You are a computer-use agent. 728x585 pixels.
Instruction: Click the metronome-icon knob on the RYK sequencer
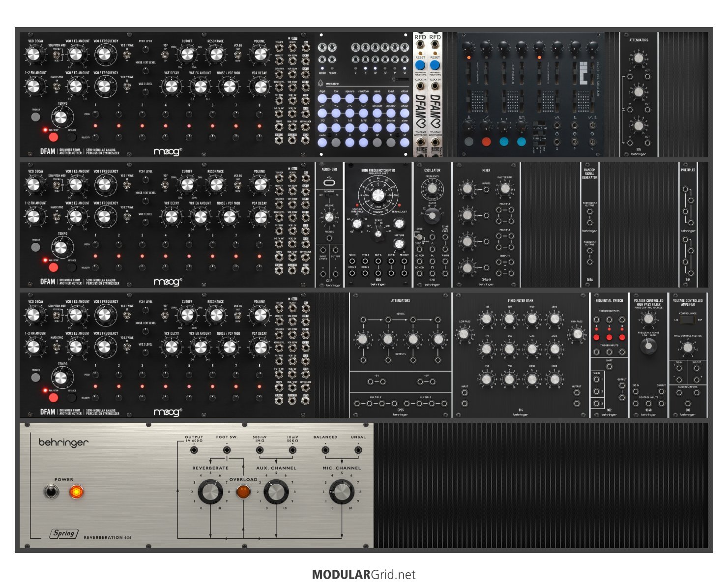(468, 126)
